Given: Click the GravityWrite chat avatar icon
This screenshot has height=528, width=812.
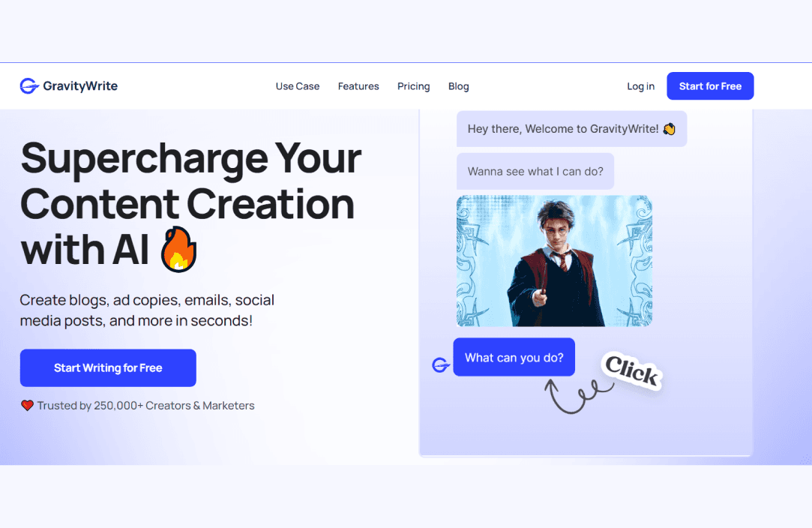Looking at the screenshot, I should click(441, 364).
